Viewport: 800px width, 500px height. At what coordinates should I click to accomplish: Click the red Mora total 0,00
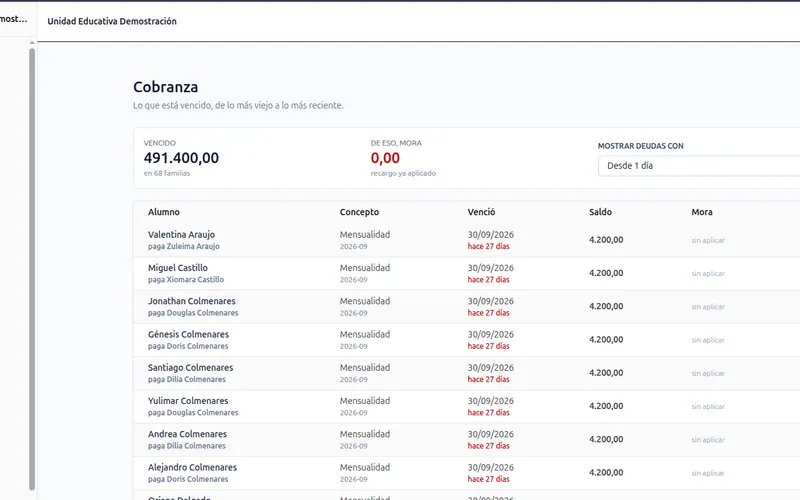(x=385, y=158)
